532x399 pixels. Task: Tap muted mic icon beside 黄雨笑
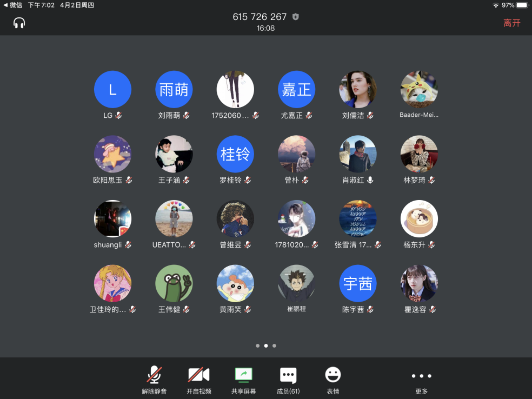pyautogui.click(x=248, y=309)
